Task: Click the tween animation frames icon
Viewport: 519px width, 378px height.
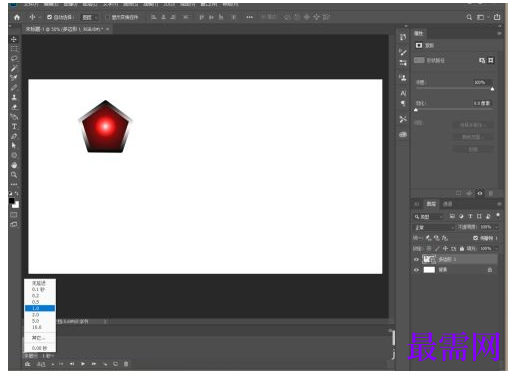Action: click(x=105, y=364)
